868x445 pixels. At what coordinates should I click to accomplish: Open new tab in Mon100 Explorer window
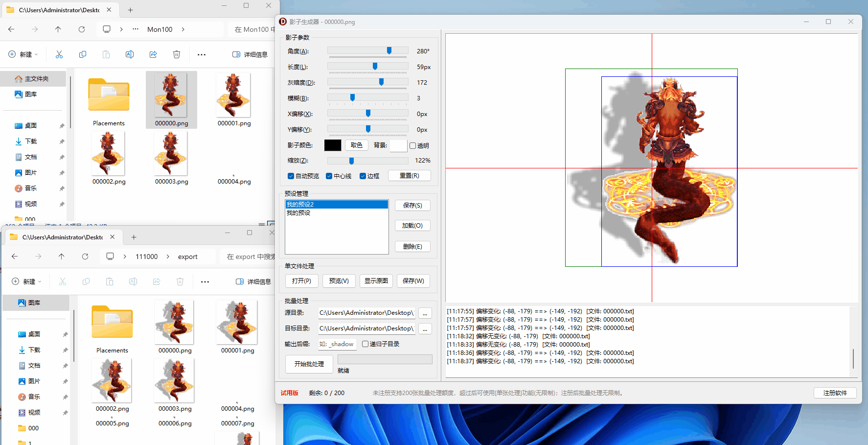coord(130,10)
